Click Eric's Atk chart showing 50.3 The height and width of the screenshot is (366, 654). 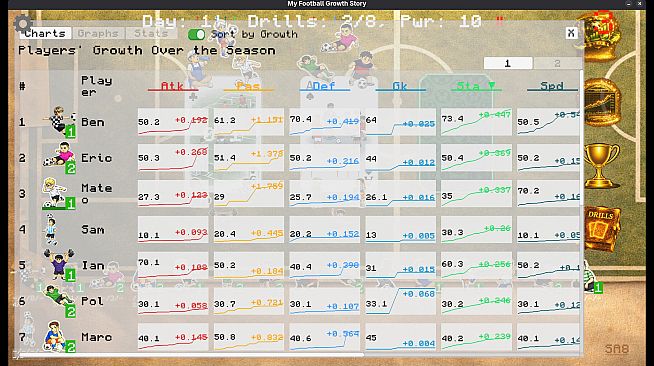pos(173,158)
